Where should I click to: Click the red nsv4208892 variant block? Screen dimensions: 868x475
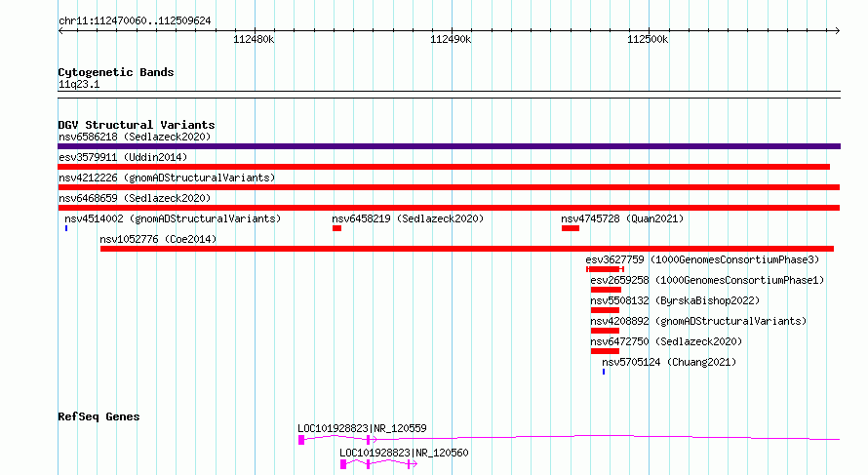(605, 331)
